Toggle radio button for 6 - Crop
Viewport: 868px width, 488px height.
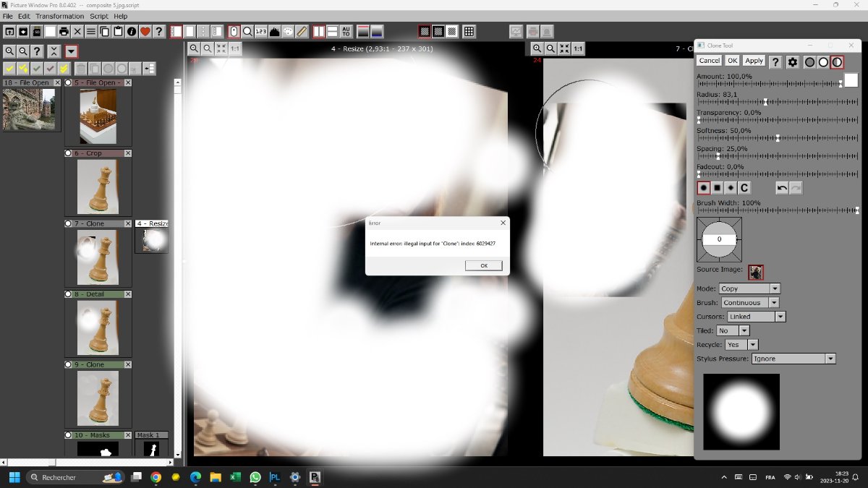pos(69,153)
